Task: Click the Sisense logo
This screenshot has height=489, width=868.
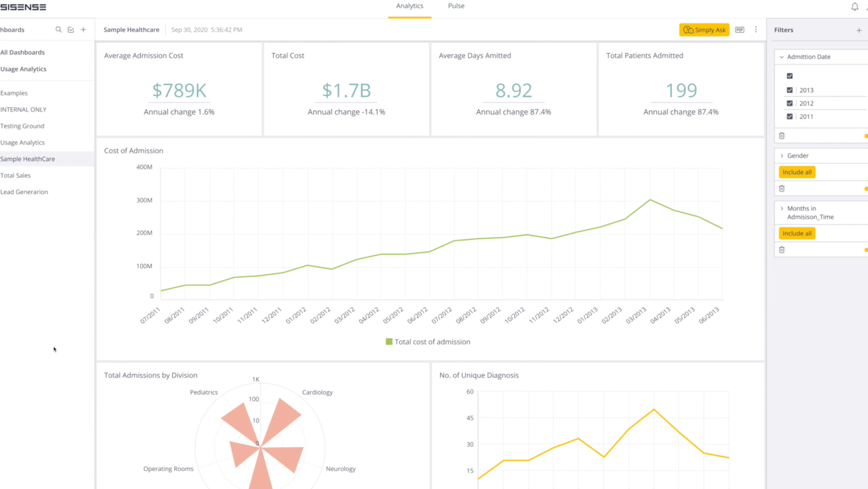Action: pyautogui.click(x=23, y=7)
